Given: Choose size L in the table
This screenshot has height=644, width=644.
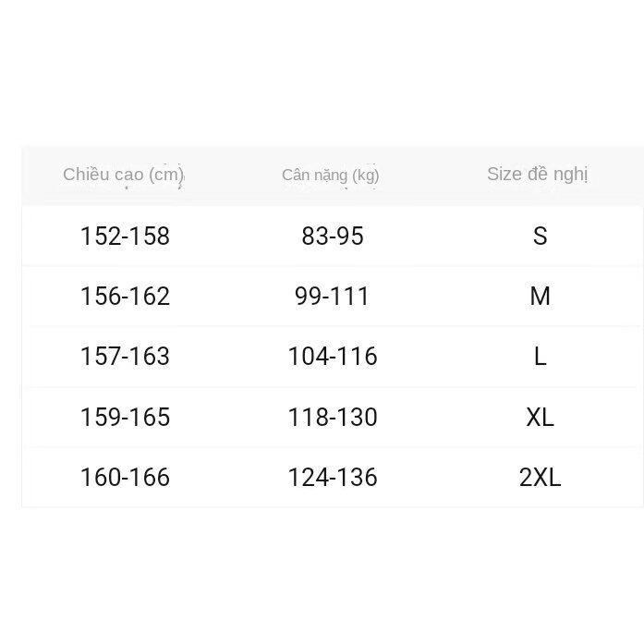Looking at the screenshot, I should pyautogui.click(x=541, y=357).
